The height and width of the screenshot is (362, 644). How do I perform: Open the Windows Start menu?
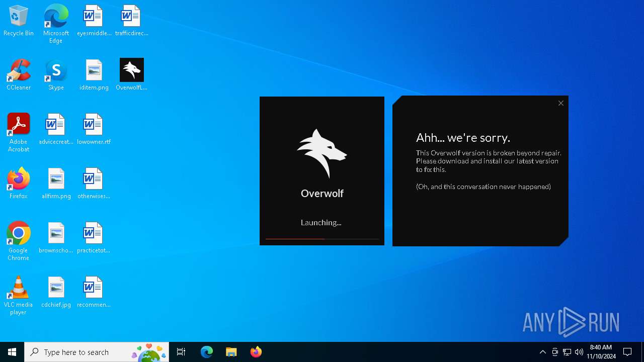12,352
